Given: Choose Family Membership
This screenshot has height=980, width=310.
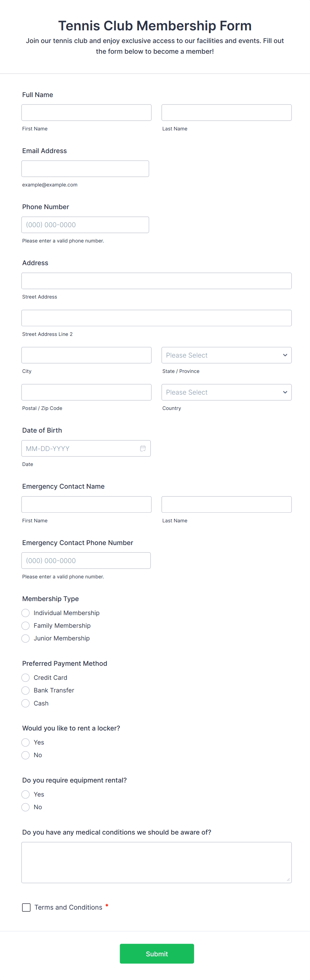Looking at the screenshot, I should pos(25,625).
